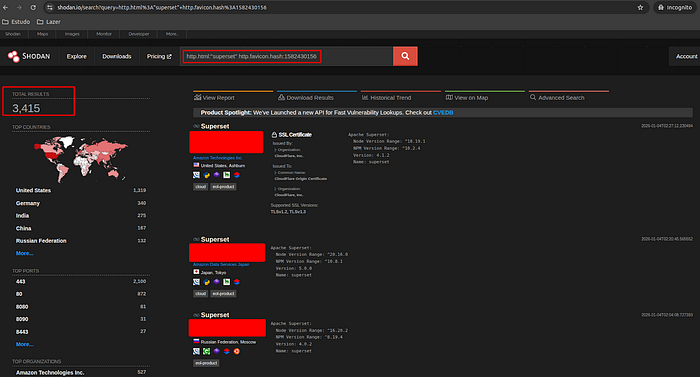
Task: Expand More... under Top Ports
Action: point(25,344)
